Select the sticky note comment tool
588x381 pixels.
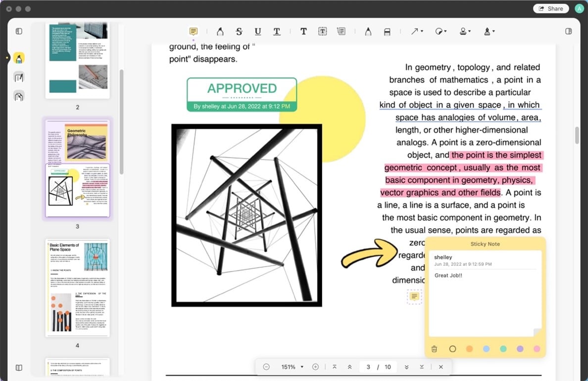194,31
